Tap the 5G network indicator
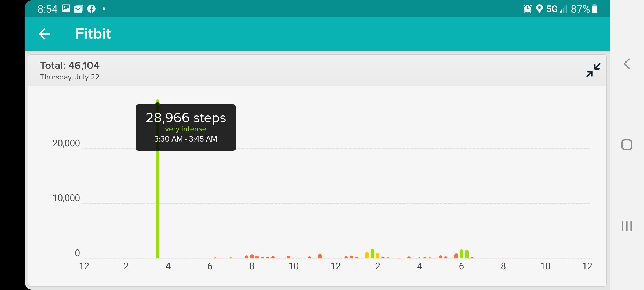Image resolution: width=644 pixels, height=290 pixels. (552, 9)
